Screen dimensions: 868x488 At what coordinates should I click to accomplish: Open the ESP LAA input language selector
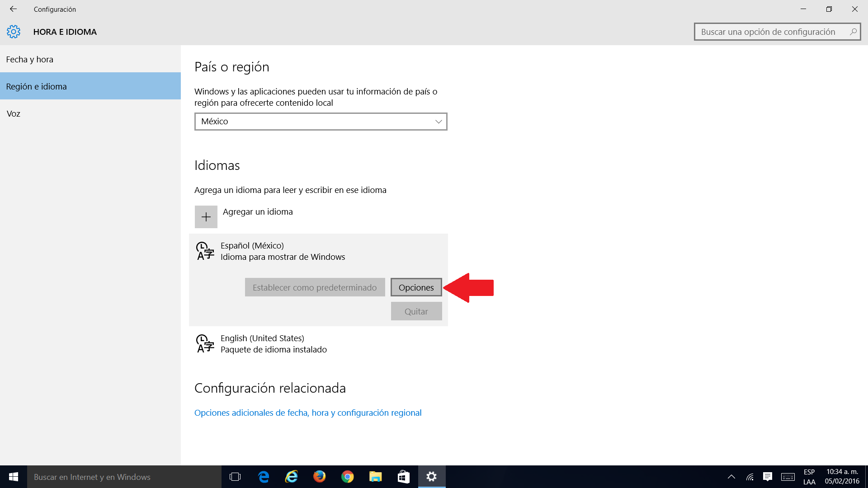click(809, 477)
